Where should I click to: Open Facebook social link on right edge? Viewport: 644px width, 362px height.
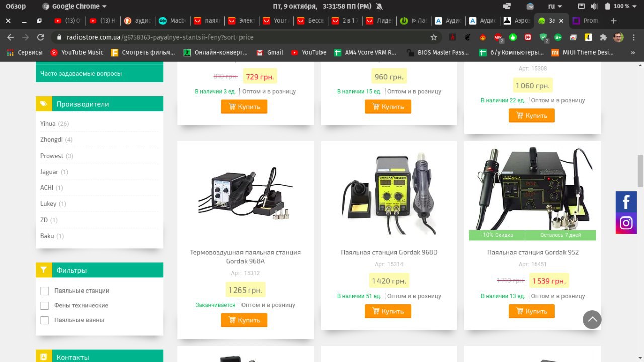tap(626, 202)
